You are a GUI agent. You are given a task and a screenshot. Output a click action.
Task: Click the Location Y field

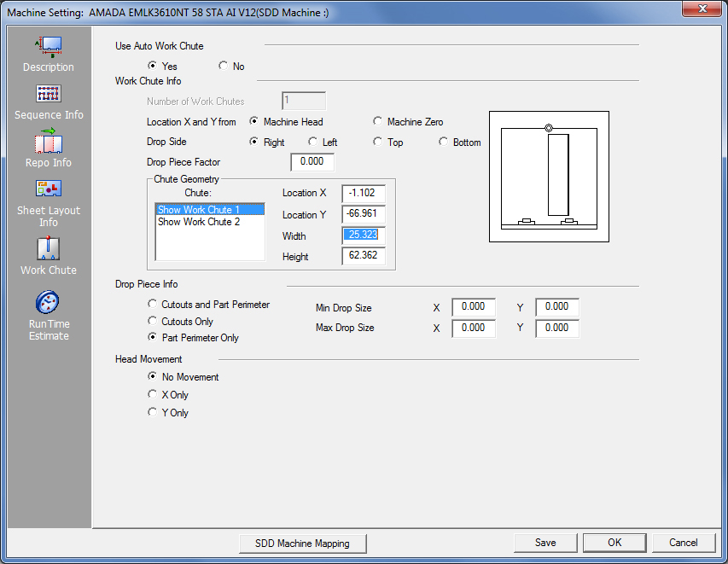click(364, 214)
